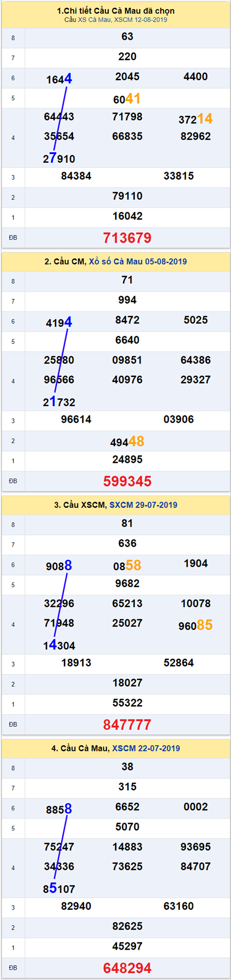Click the number 79110
The image size is (231, 980).
point(127,196)
